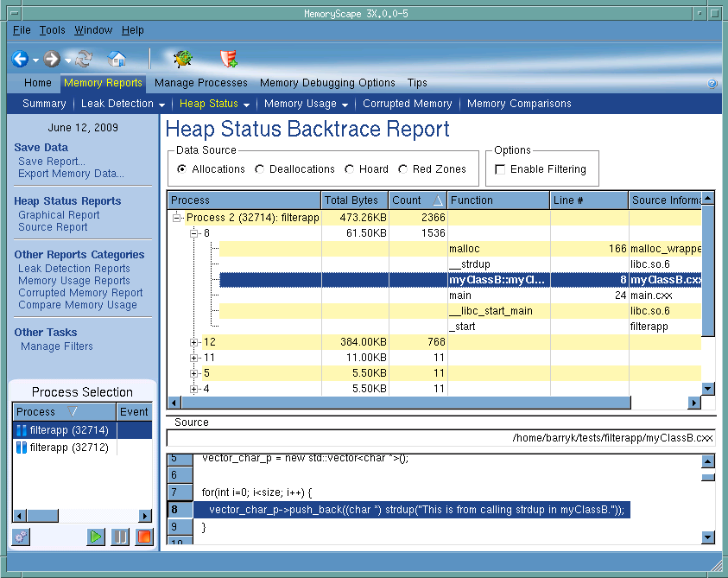Click the Export Memory Data link
The height and width of the screenshot is (578, 728).
[x=71, y=174]
